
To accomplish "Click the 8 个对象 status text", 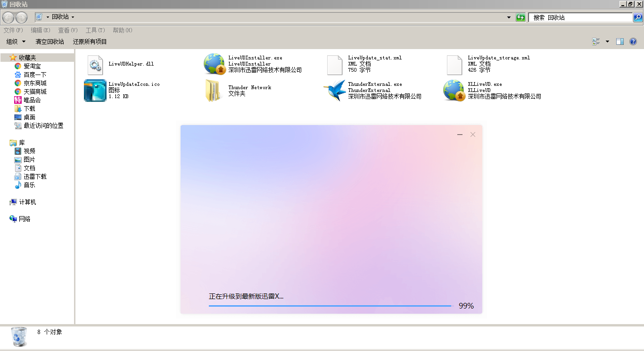I will (50, 332).
